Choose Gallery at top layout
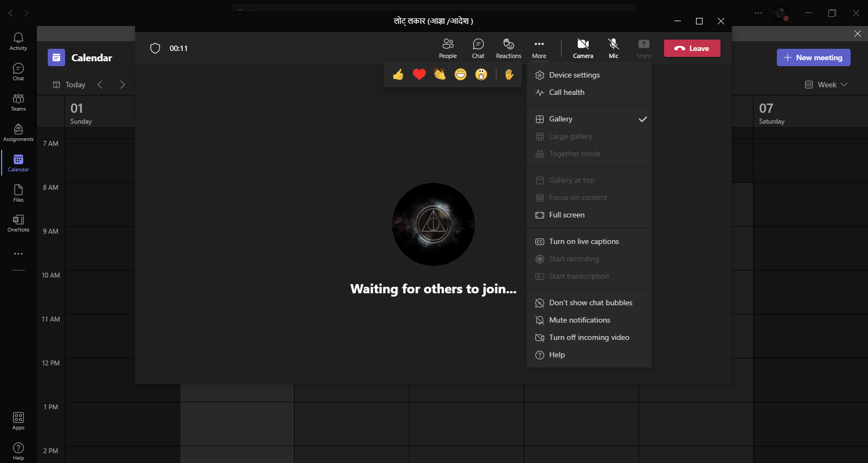This screenshot has height=463, width=868. pyautogui.click(x=589, y=180)
